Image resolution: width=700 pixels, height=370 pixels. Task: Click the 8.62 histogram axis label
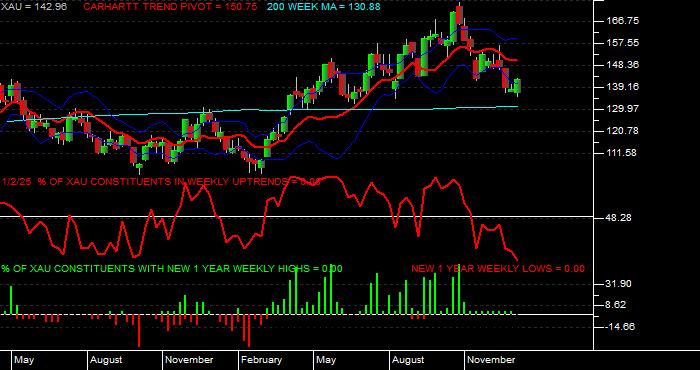616,305
